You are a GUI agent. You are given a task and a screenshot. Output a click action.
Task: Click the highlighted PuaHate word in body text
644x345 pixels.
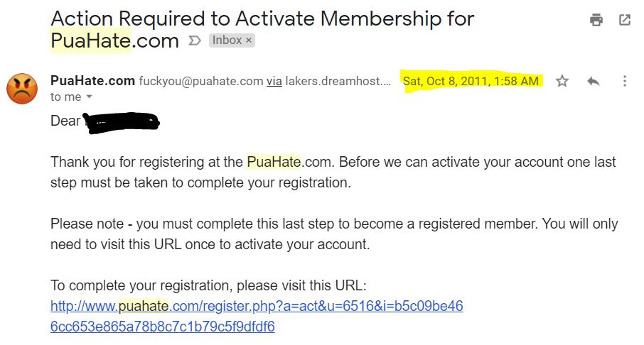tap(274, 162)
